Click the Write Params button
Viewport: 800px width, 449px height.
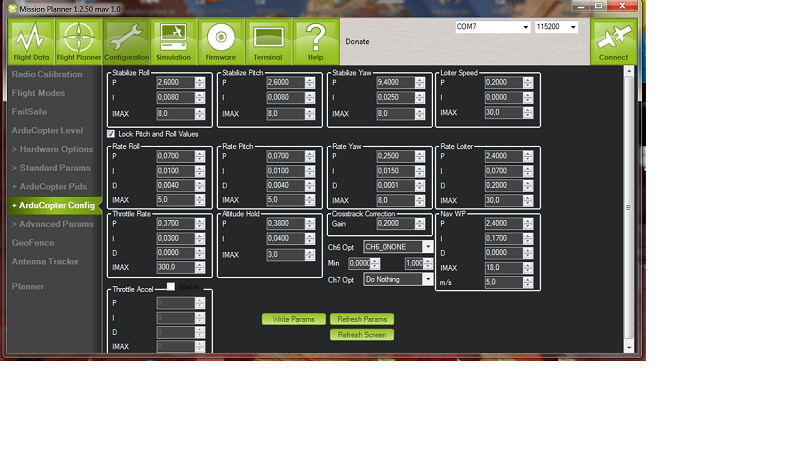[293, 319]
